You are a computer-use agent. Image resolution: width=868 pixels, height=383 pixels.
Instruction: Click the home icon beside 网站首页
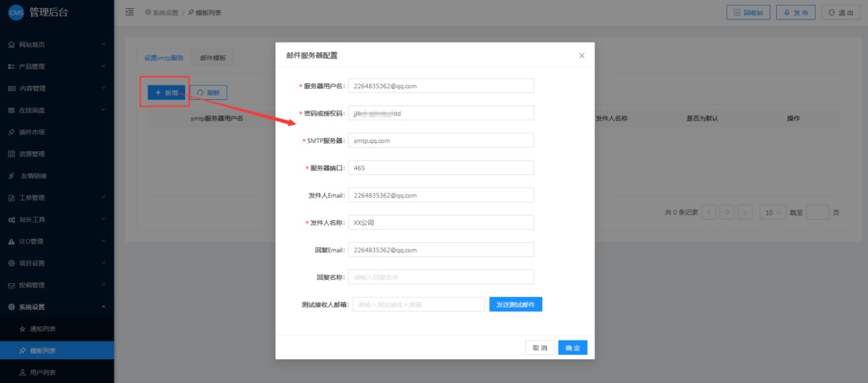[12, 45]
